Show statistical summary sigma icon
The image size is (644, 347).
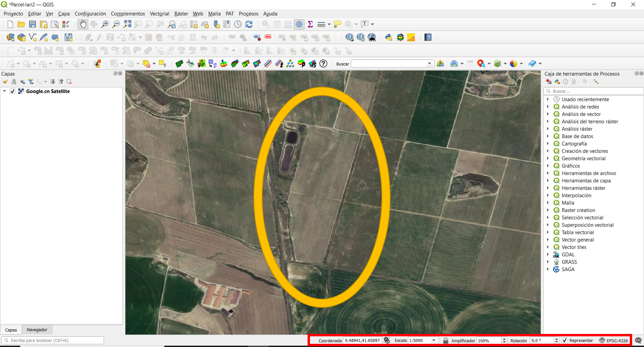310,24
